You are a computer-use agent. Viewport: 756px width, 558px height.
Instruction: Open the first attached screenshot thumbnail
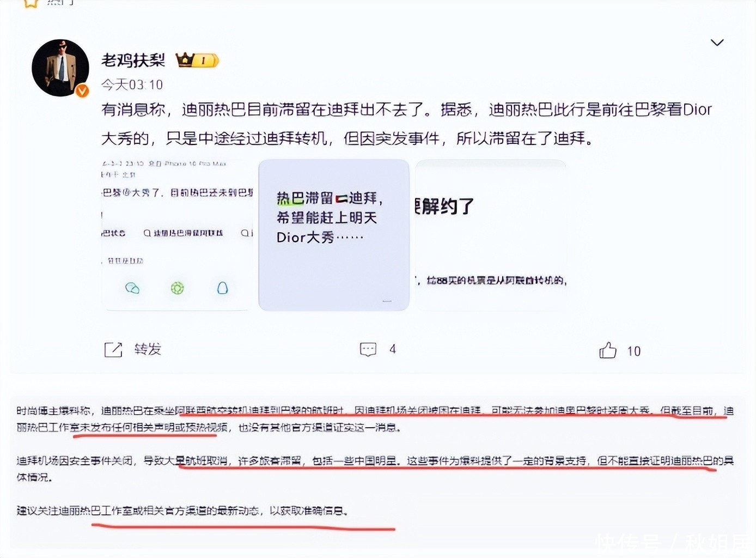(x=177, y=235)
